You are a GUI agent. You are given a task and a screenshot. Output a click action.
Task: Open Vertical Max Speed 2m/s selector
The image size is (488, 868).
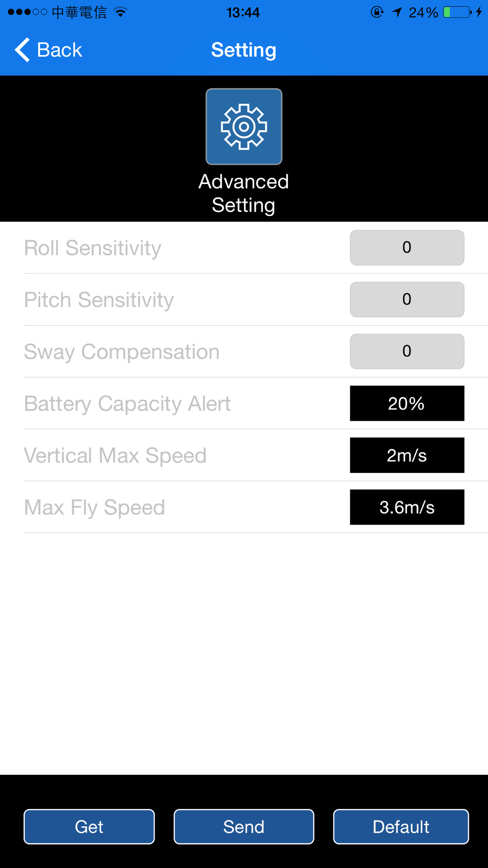click(x=407, y=455)
